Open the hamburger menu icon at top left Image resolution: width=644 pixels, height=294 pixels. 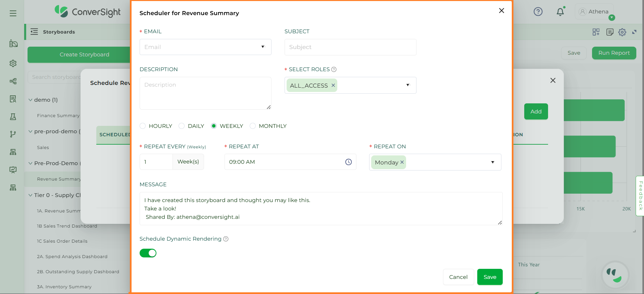pos(13,13)
